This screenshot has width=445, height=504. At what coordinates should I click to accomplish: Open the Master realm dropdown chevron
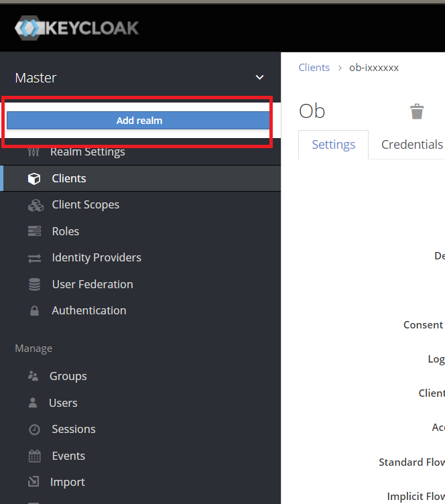(259, 78)
